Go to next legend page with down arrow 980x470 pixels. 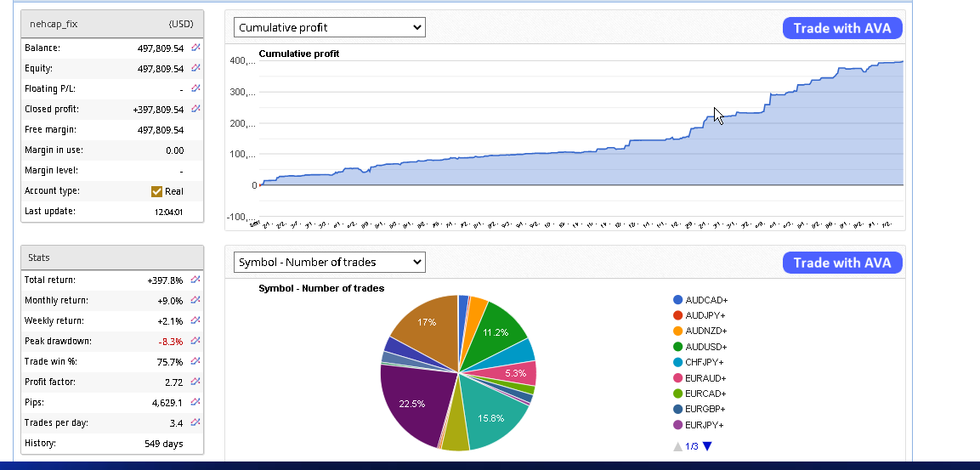click(x=707, y=446)
